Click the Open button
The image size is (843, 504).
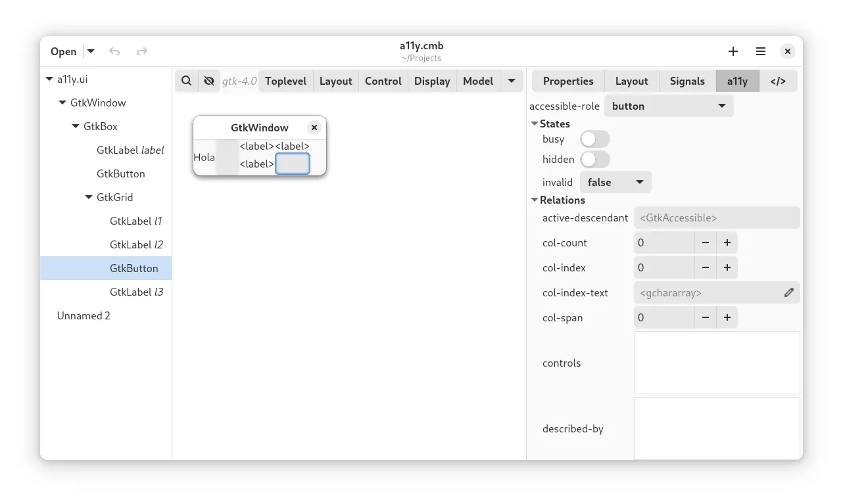tap(64, 51)
